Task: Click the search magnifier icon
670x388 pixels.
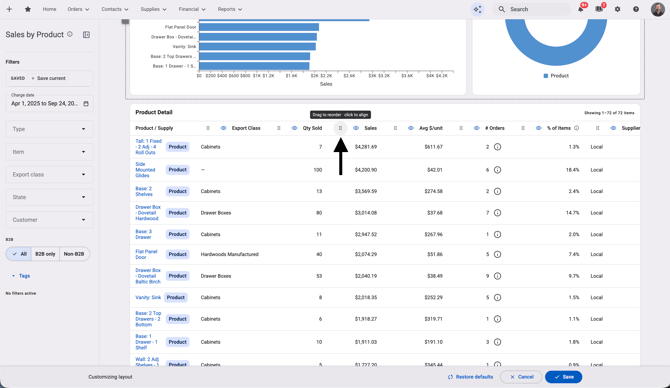Action: pyautogui.click(x=502, y=9)
